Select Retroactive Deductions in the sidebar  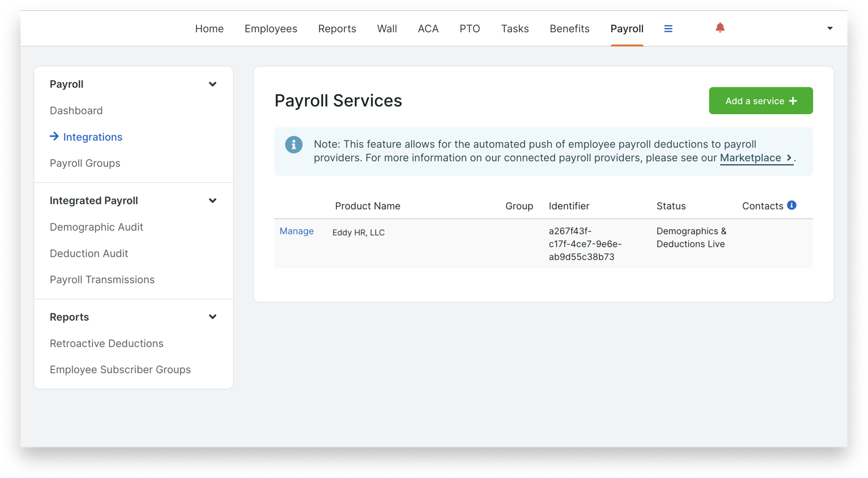(x=107, y=343)
